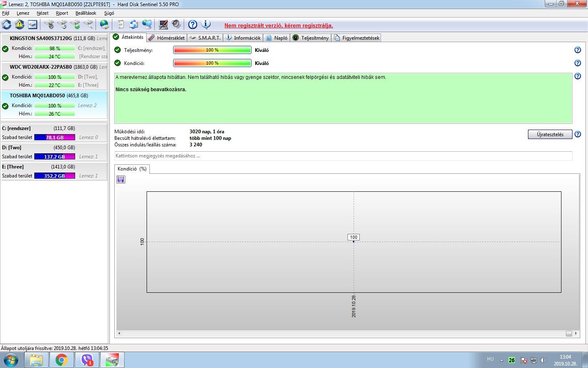Switch to the Áttekintés tab
588x368 pixels.
point(128,37)
